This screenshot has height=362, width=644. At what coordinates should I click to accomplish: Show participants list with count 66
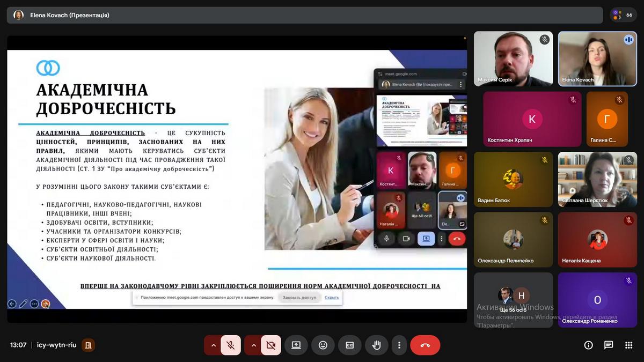[623, 15]
